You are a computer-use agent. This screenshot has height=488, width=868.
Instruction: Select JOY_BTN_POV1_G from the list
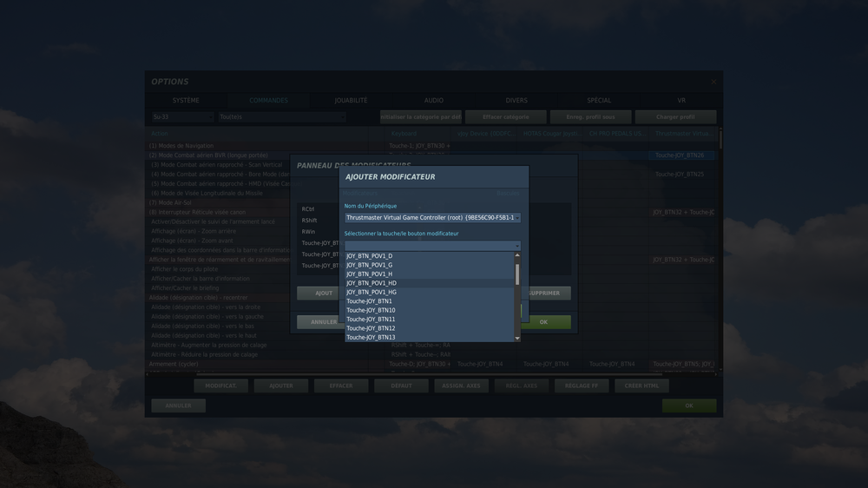[429, 265]
